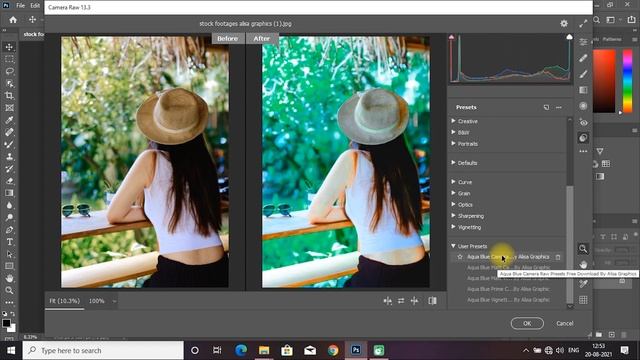Set zoom to 100%
Screen dimensions: 640x360
click(x=97, y=301)
